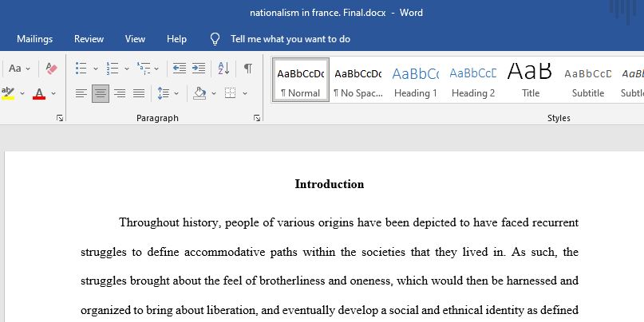Expand line spacing dropdown arrow

[x=176, y=93]
